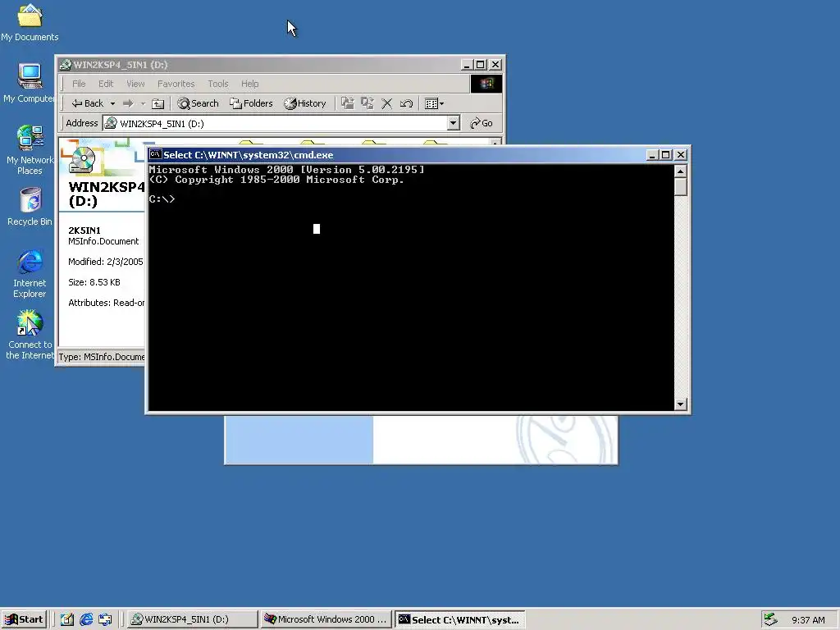Click the Go button next to Address

[x=481, y=123]
